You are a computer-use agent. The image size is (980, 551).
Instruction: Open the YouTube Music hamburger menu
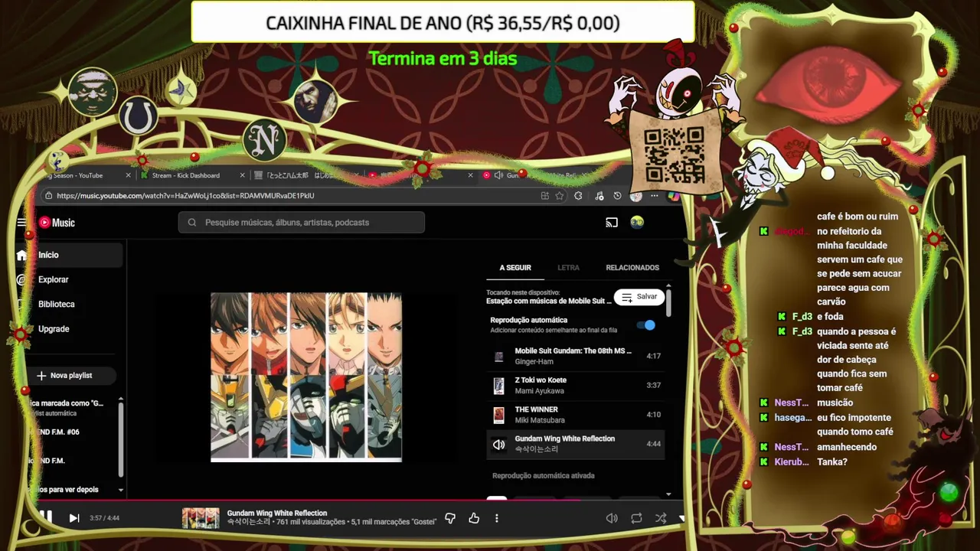click(21, 223)
